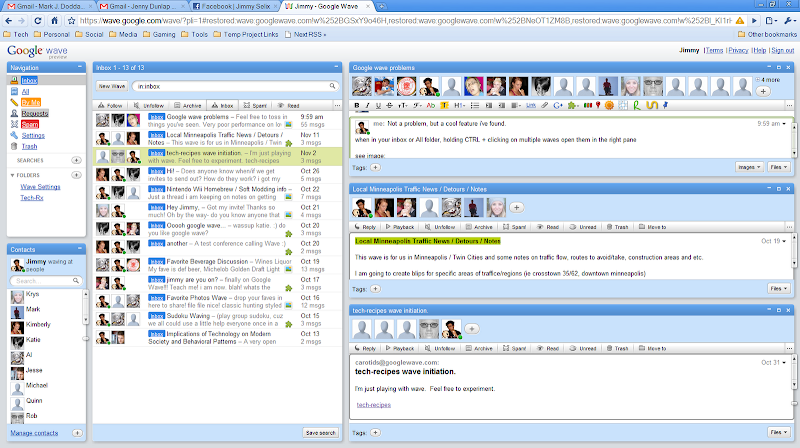The image size is (800, 448).
Task: Expand the Oct 31 blip options arrow
Action: click(785, 363)
